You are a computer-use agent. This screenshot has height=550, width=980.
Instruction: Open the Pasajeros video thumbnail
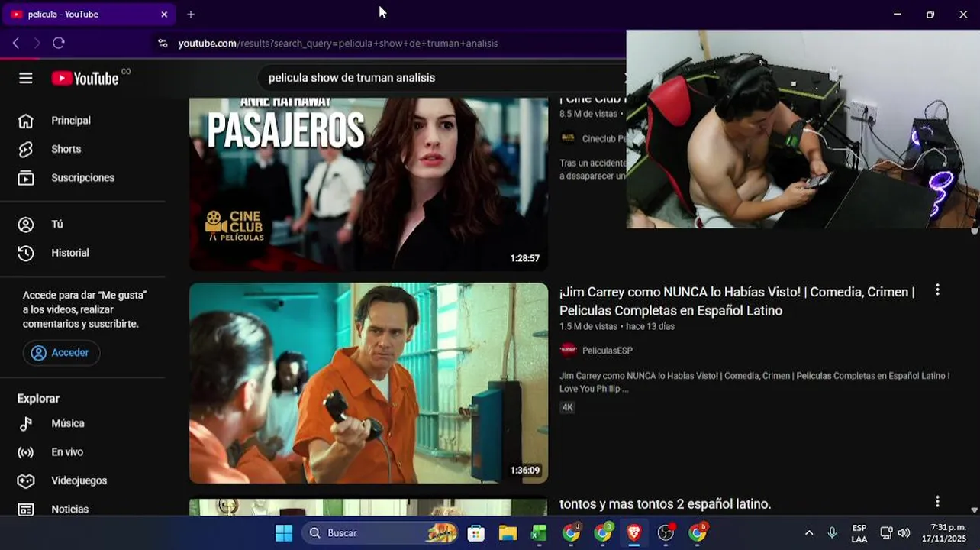(369, 184)
